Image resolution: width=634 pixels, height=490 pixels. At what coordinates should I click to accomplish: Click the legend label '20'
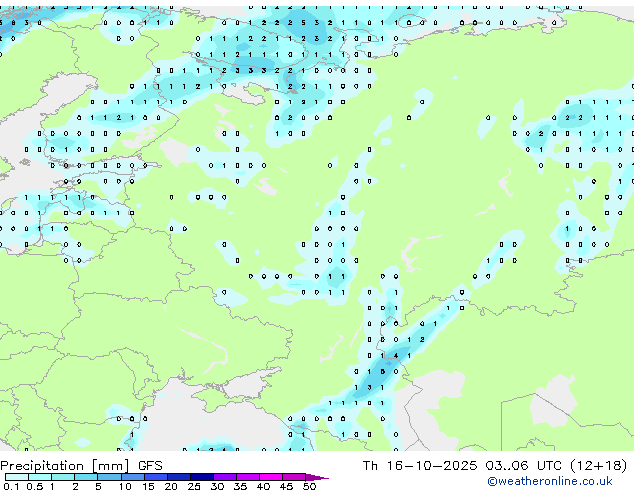coord(171,486)
